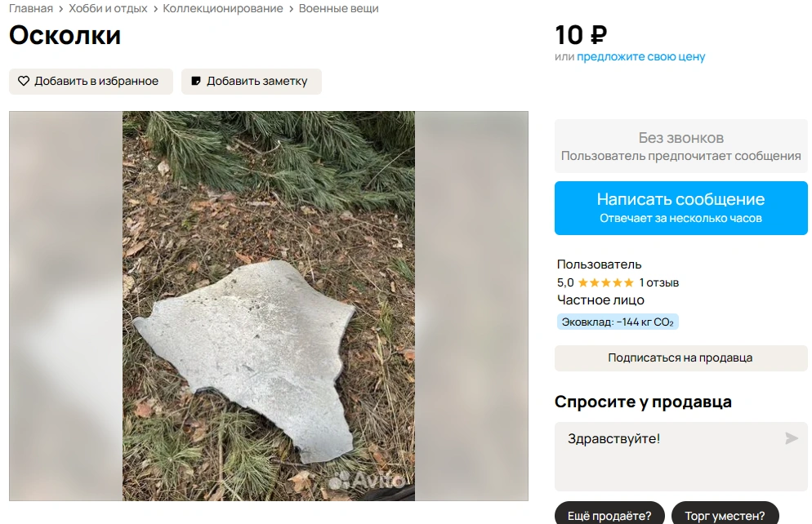Click the send arrow in message box
The height and width of the screenshot is (524, 812).
pyautogui.click(x=791, y=439)
